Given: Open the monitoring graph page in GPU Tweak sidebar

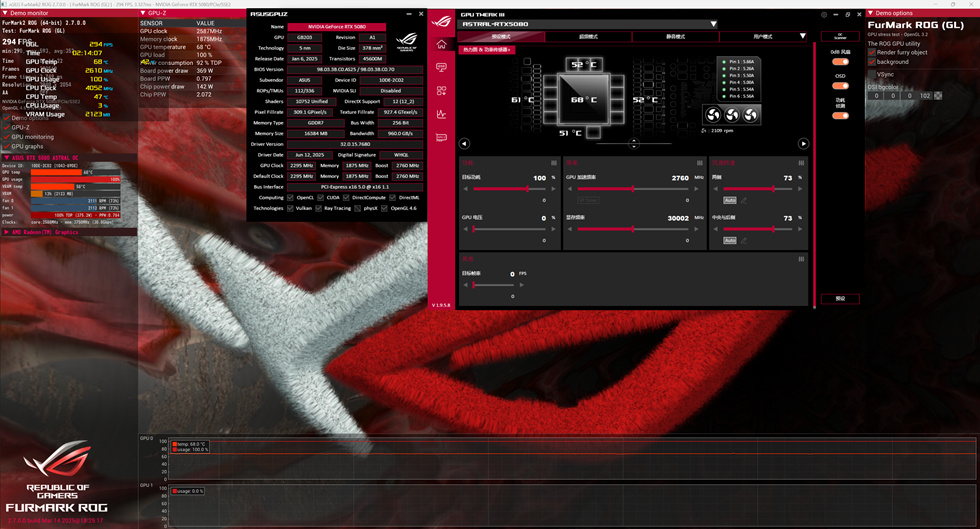Looking at the screenshot, I should point(441,114).
